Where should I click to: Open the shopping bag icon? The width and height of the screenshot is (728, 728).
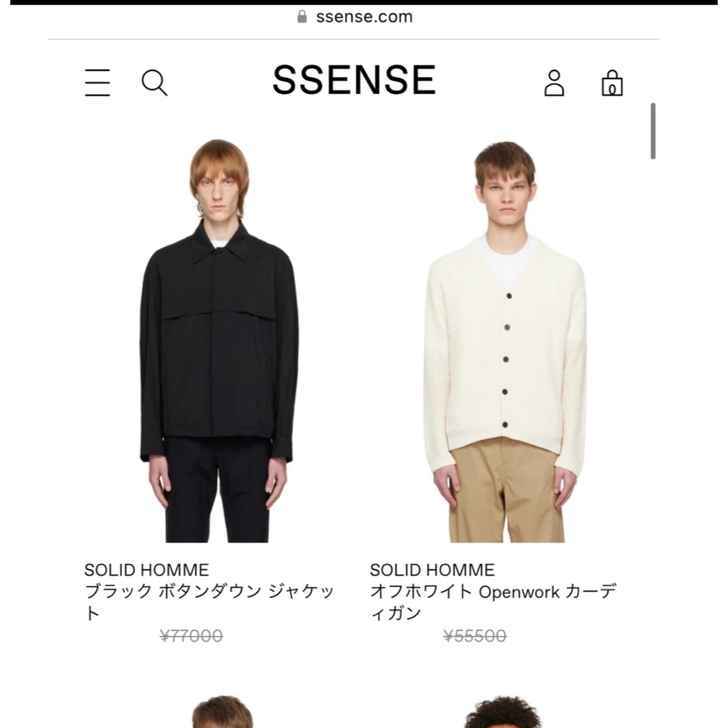pos(612,83)
